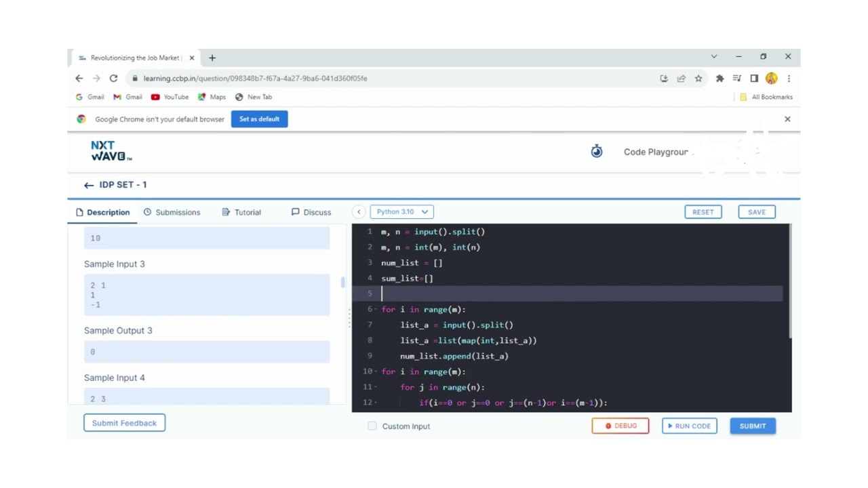Click the panel resize handle dots
Screen dimensions: 868x488
tap(349, 317)
